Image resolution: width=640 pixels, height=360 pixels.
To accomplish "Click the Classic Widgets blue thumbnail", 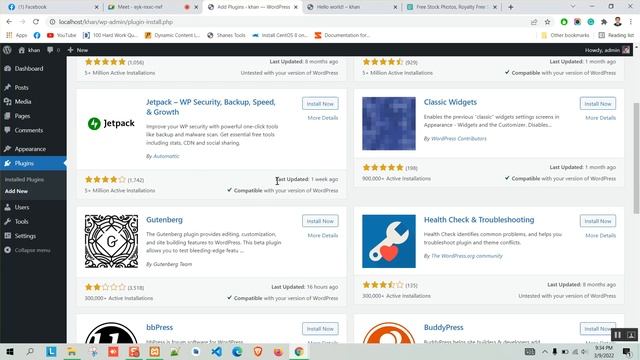I will pos(389,123).
